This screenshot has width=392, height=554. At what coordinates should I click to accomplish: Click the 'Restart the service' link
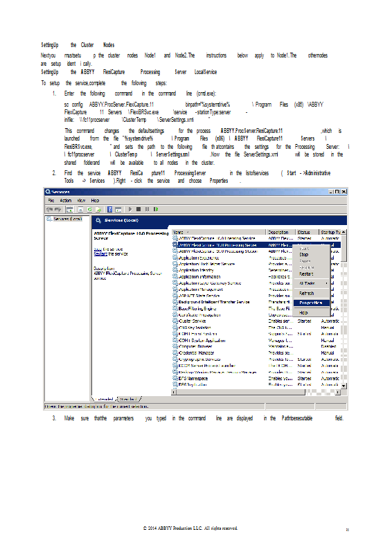pos(100,254)
